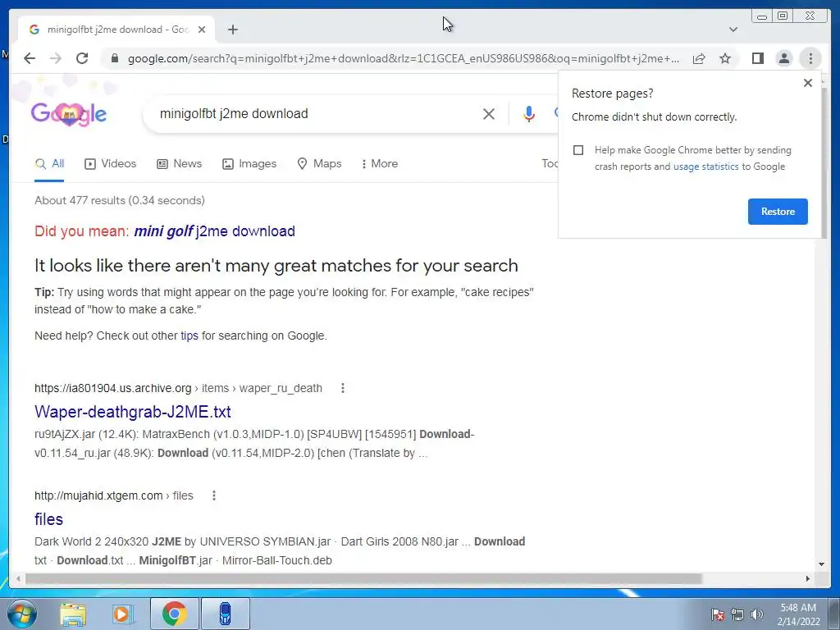Expand the tab search chevron
Image resolution: width=840 pixels, height=630 pixels.
tap(733, 30)
